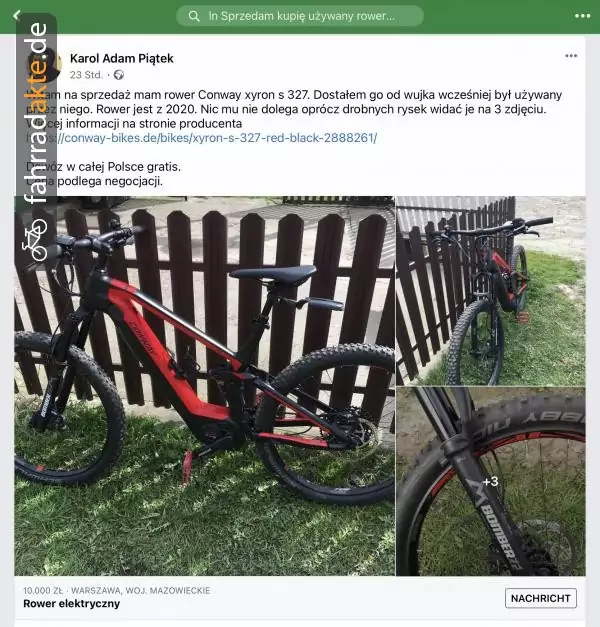Open the three-dot menu in green header
Screen dimensions: 600x627
[x=582, y=16]
